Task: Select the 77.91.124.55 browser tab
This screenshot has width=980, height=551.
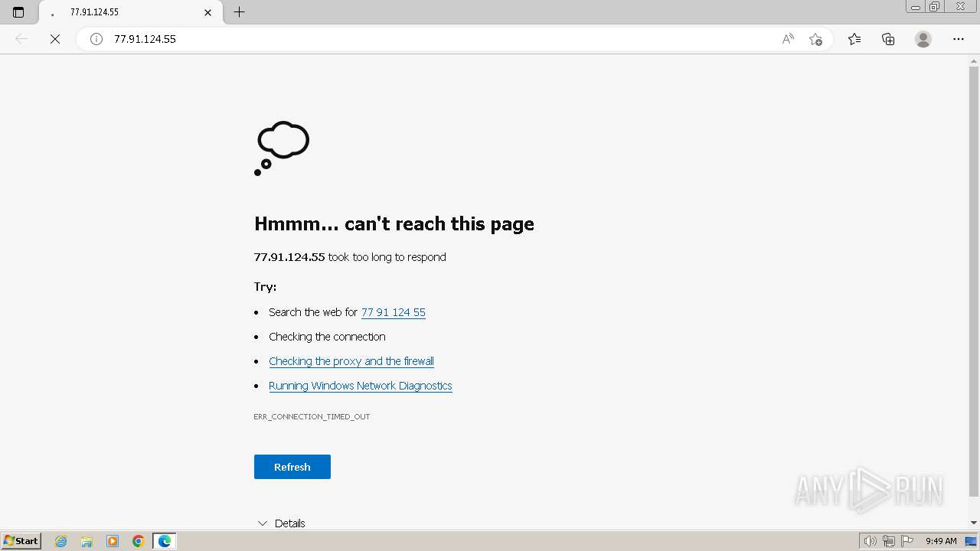Action: [130, 12]
